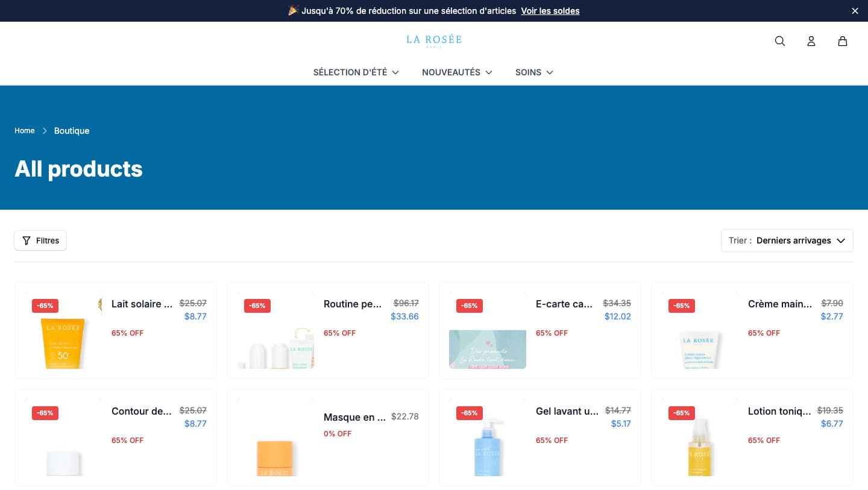Open the shopping bag cart icon
The image size is (868, 490).
click(x=843, y=41)
